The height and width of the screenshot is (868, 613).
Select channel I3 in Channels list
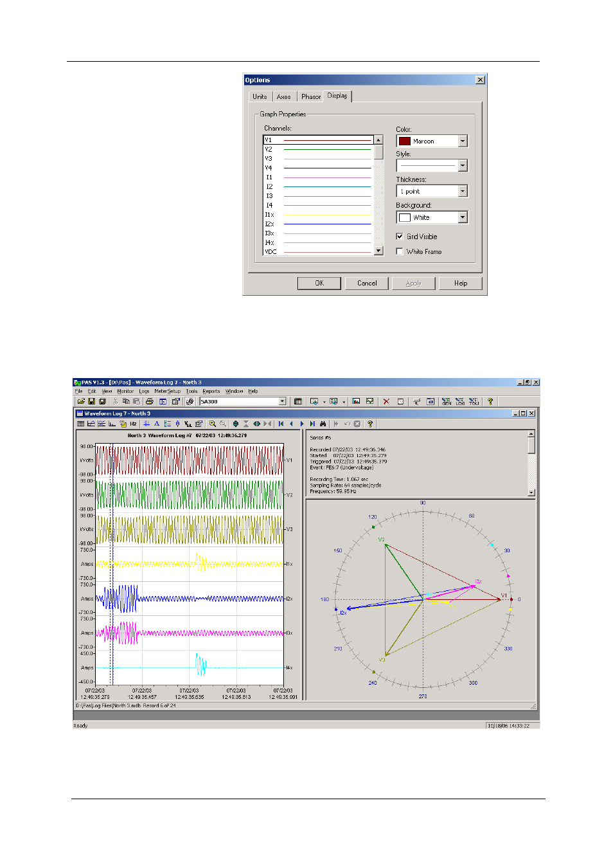(x=318, y=196)
